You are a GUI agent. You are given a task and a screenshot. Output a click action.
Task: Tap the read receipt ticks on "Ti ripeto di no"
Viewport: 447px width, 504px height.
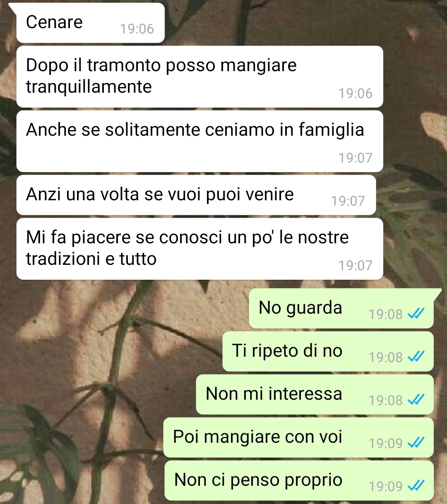(416, 357)
